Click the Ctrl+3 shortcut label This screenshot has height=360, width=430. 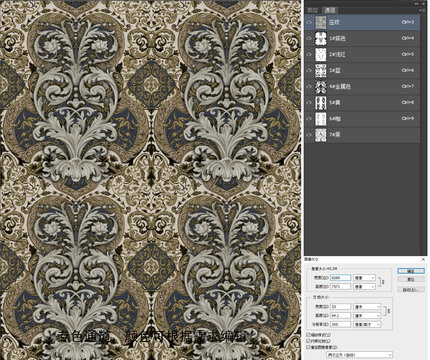pos(408,22)
